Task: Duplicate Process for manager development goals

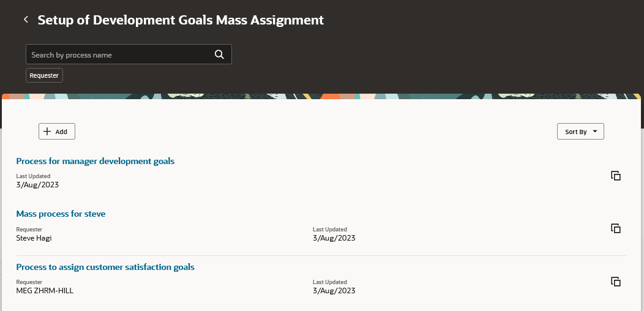Action: tap(616, 176)
